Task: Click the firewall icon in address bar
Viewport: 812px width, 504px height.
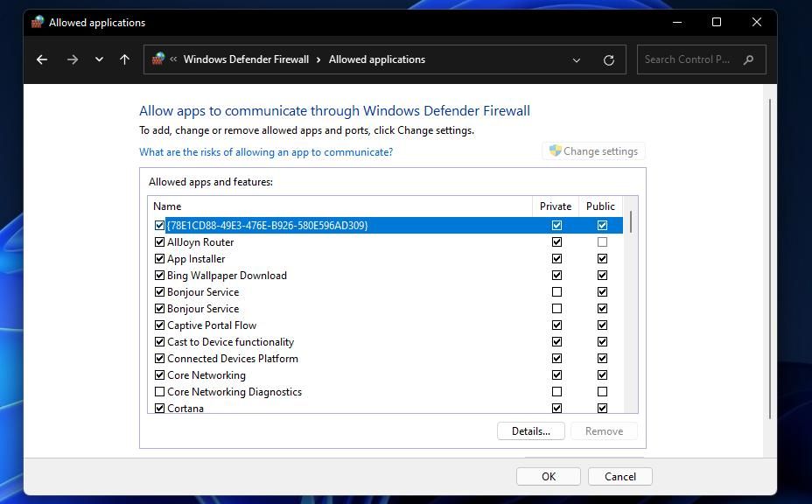Action: click(158, 59)
